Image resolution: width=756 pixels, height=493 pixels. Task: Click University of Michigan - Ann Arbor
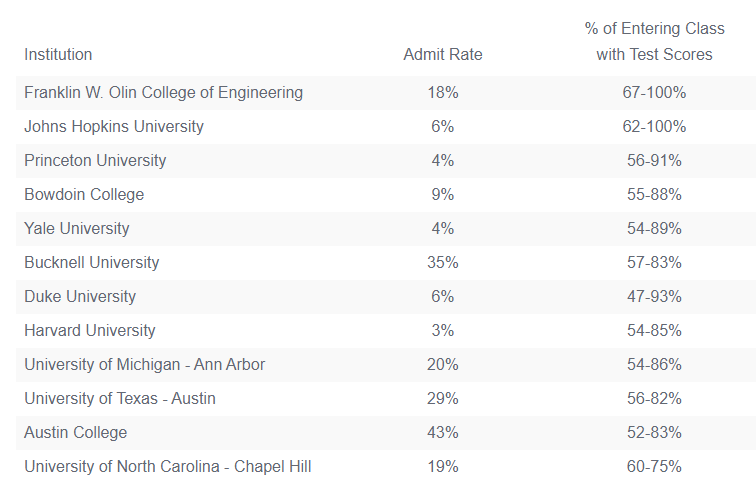(x=145, y=365)
